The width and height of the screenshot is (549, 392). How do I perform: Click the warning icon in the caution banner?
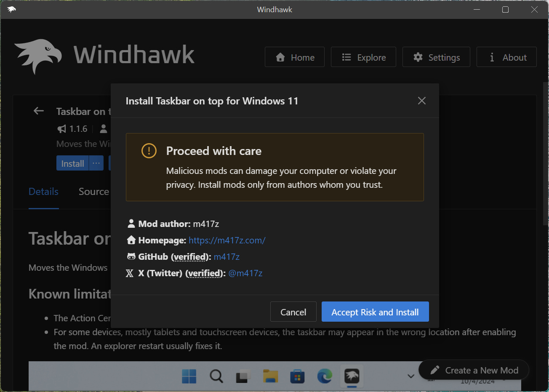[x=149, y=150]
